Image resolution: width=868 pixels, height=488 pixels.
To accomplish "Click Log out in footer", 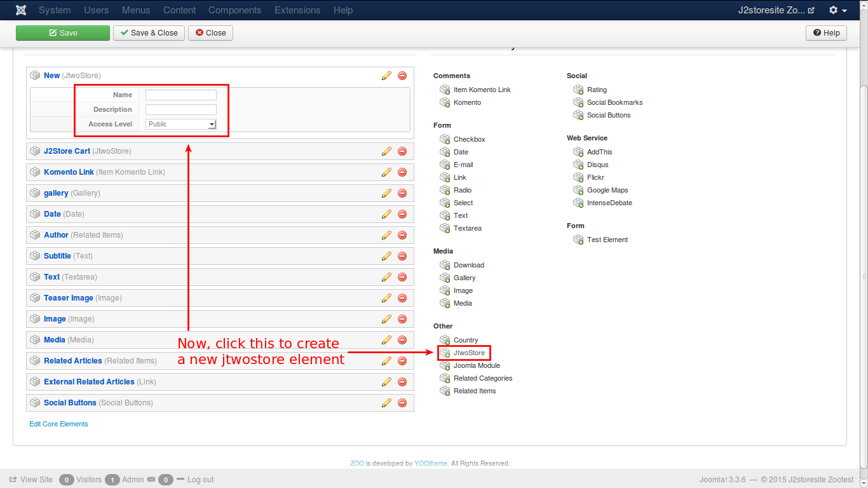I will click(x=195, y=480).
